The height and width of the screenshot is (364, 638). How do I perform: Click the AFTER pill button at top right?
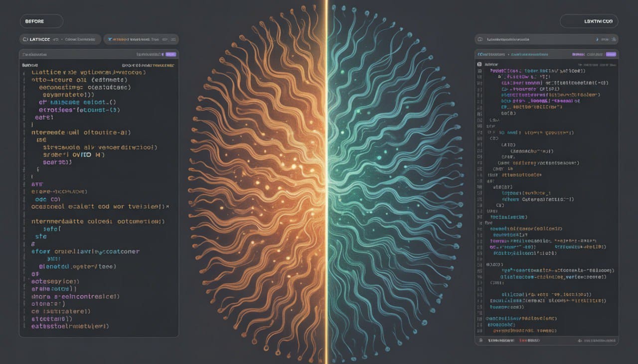(x=590, y=21)
